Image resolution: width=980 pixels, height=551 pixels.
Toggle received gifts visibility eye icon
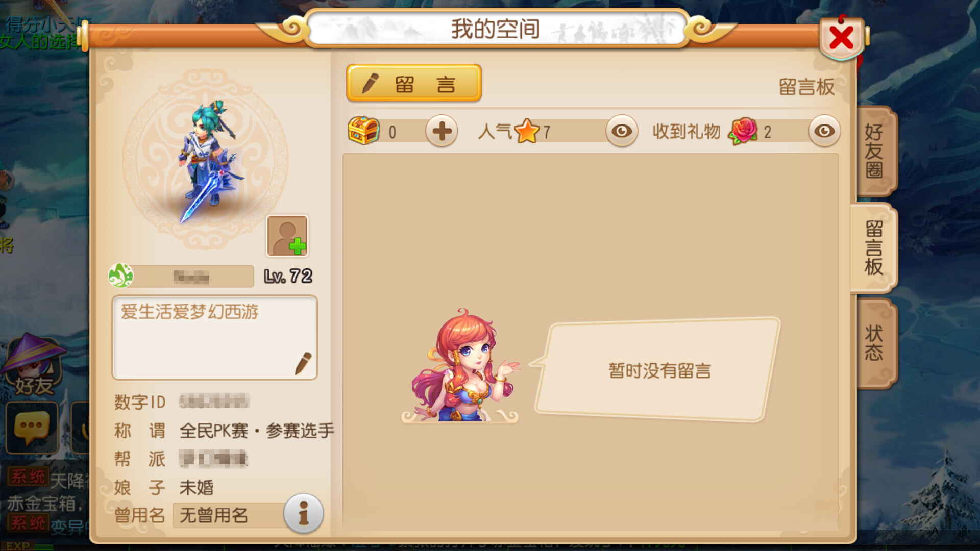[x=824, y=131]
